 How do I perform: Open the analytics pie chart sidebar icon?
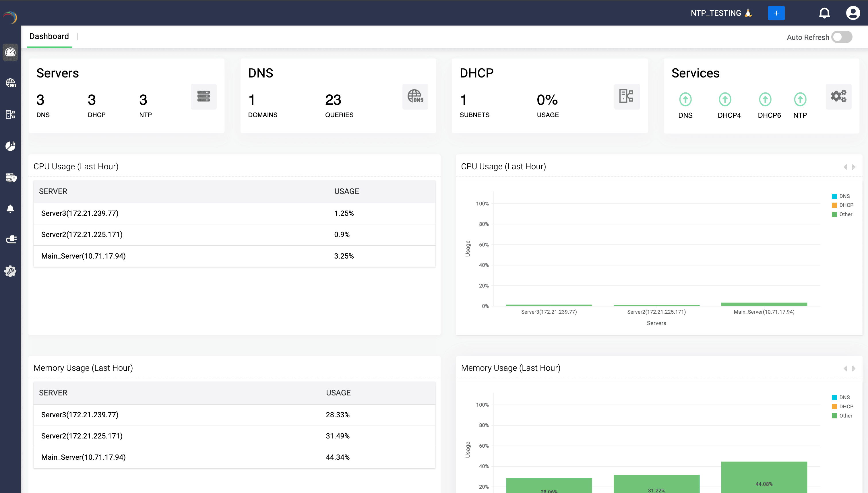pyautogui.click(x=10, y=146)
